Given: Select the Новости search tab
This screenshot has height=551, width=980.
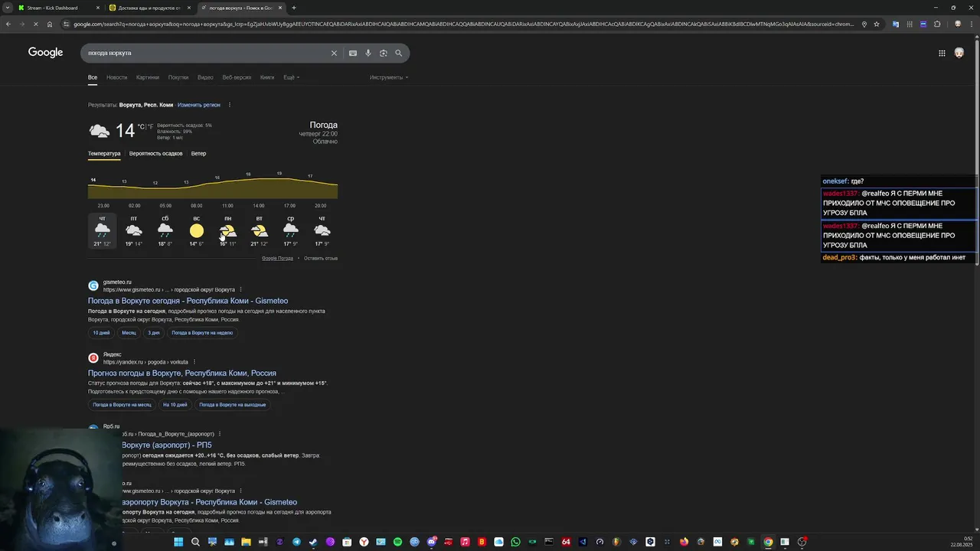Looking at the screenshot, I should 117,77.
